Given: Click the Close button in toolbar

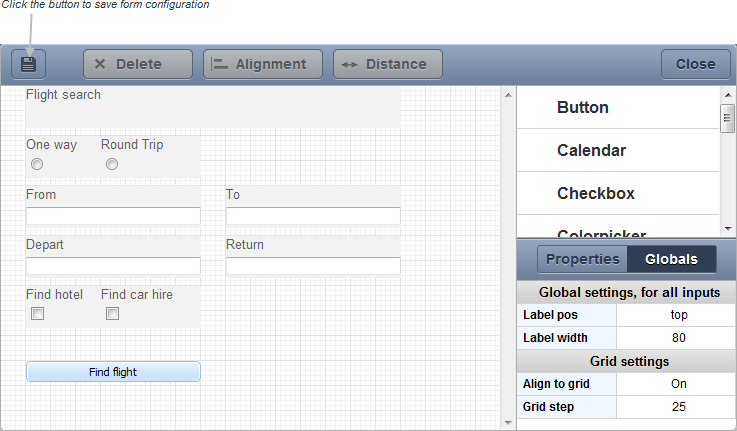Looking at the screenshot, I should pyautogui.click(x=696, y=64).
